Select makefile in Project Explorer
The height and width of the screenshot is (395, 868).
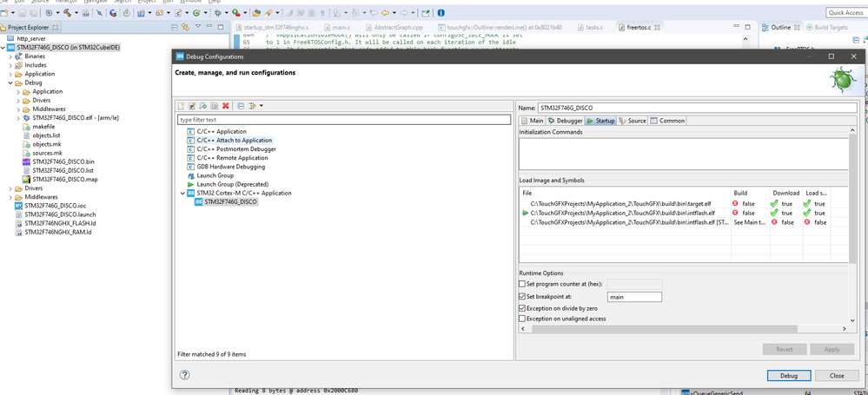pyautogui.click(x=37, y=127)
